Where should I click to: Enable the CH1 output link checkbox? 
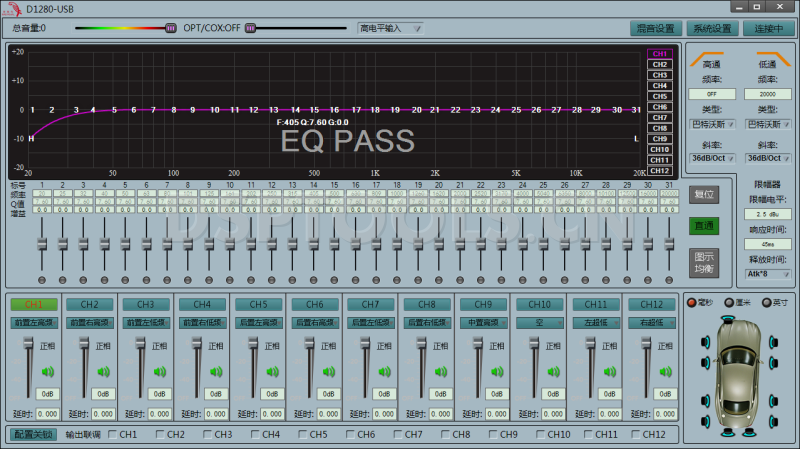click(x=112, y=435)
